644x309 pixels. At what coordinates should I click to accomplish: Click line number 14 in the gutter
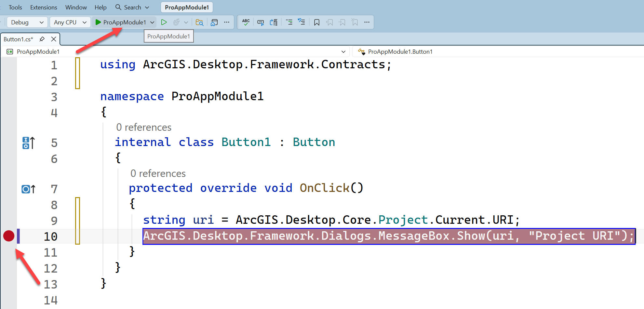(x=51, y=300)
